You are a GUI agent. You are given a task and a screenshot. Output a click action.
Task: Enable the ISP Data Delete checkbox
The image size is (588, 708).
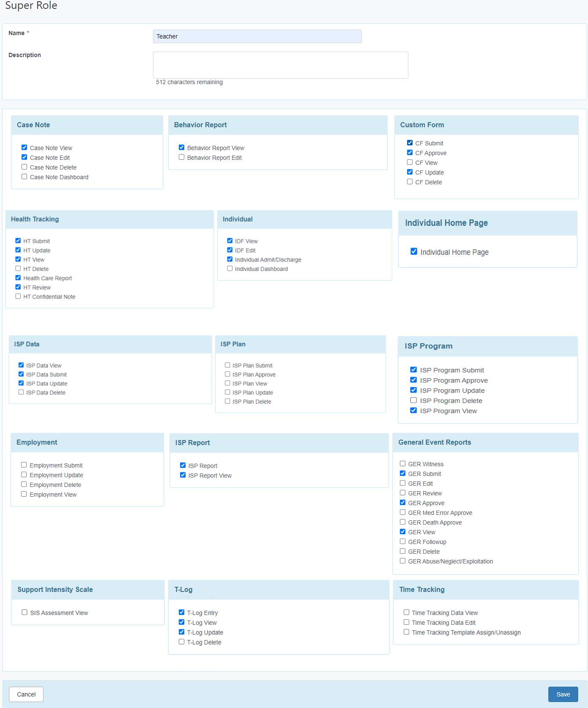[21, 392]
